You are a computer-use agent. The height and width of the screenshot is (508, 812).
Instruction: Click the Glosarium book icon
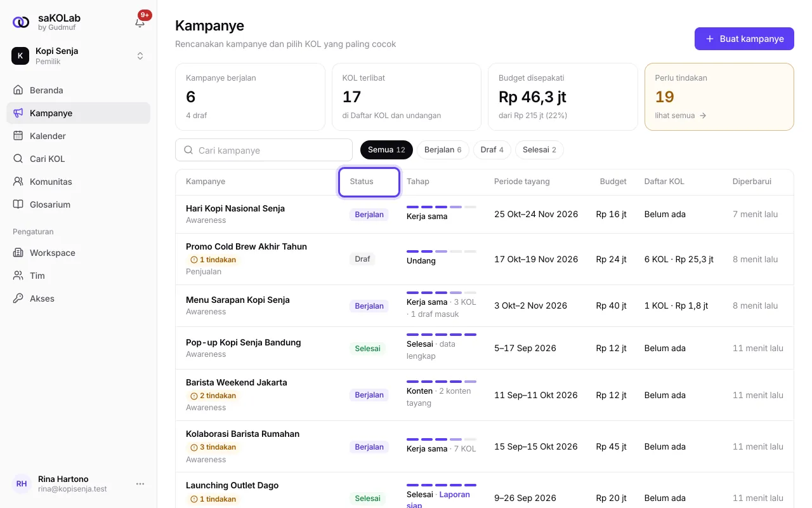point(18,204)
